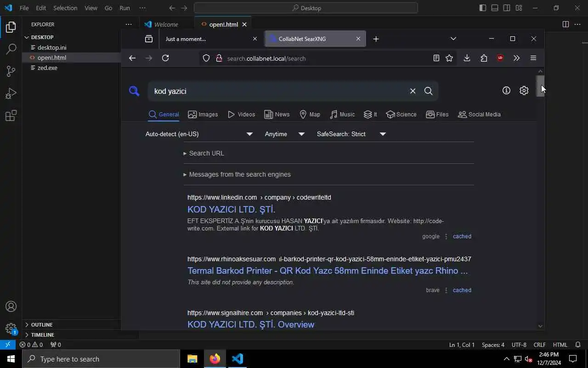Open the KOD YAZICI LTD. ŞTİ. result

(x=231, y=209)
